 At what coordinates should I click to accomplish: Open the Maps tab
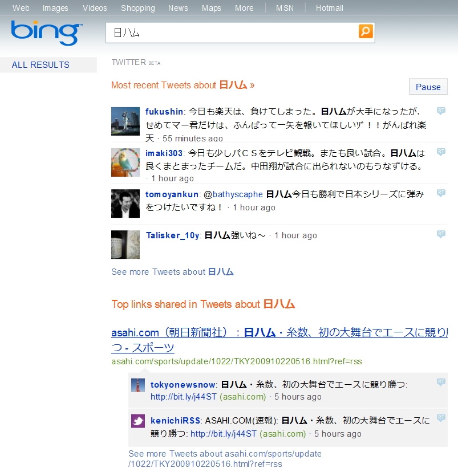click(x=212, y=8)
